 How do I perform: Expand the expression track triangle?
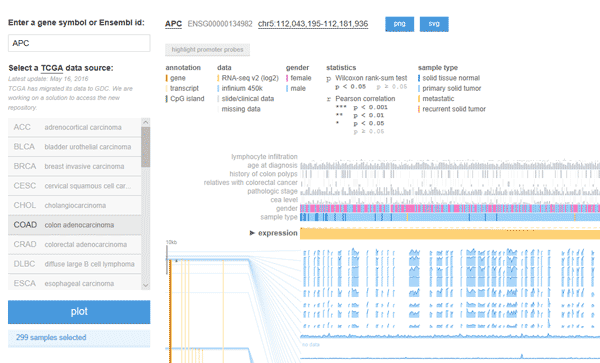coord(252,233)
